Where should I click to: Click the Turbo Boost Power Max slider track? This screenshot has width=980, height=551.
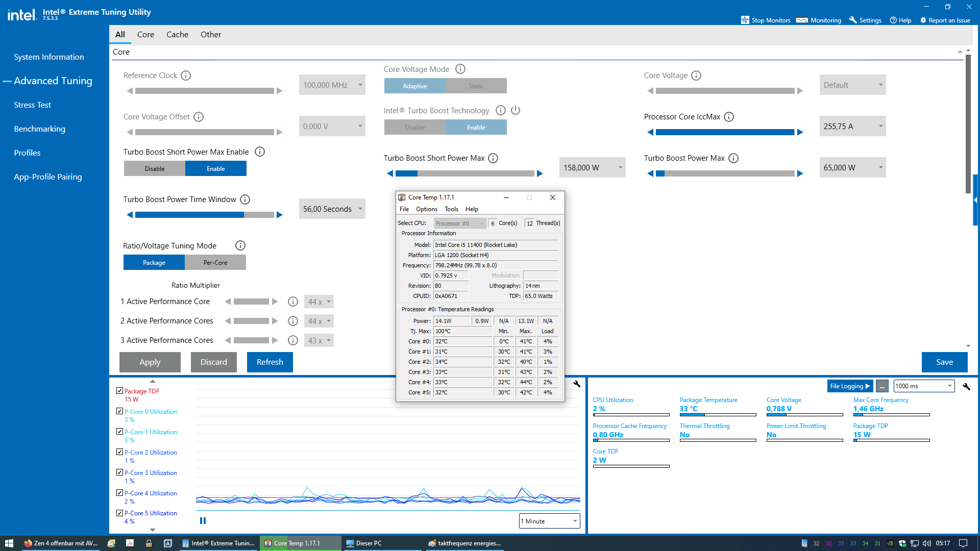[x=725, y=173]
